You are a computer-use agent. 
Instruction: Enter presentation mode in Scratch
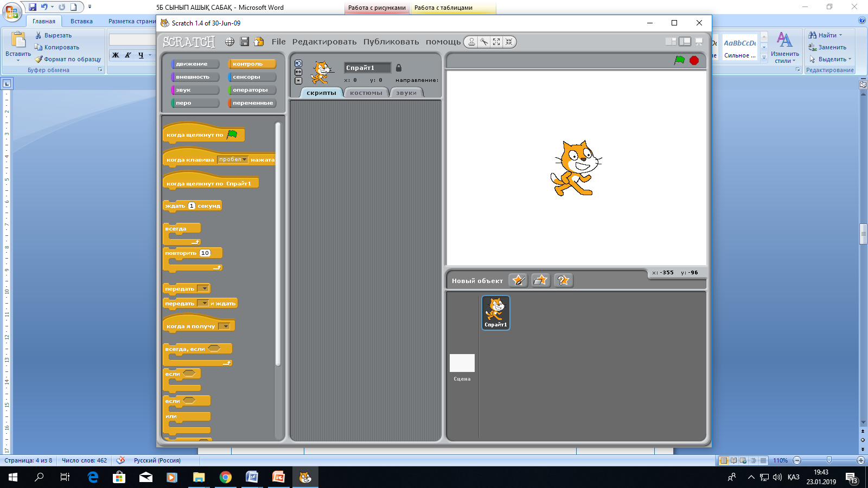coord(699,41)
